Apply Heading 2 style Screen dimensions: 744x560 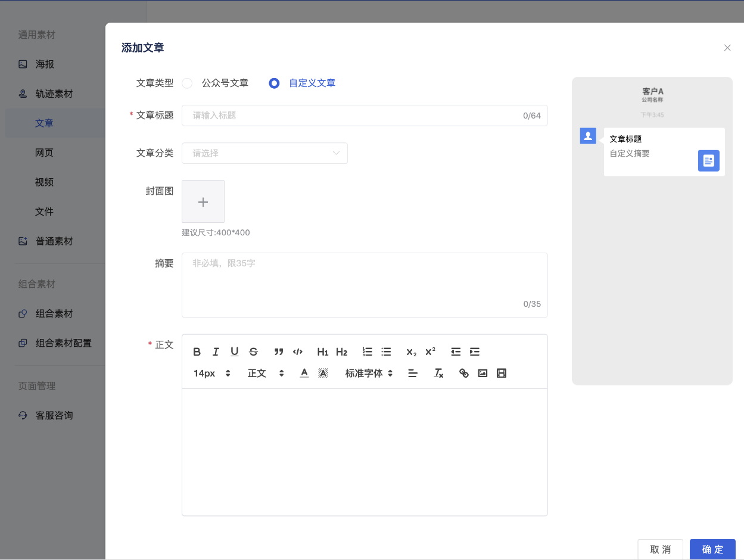pyautogui.click(x=341, y=351)
